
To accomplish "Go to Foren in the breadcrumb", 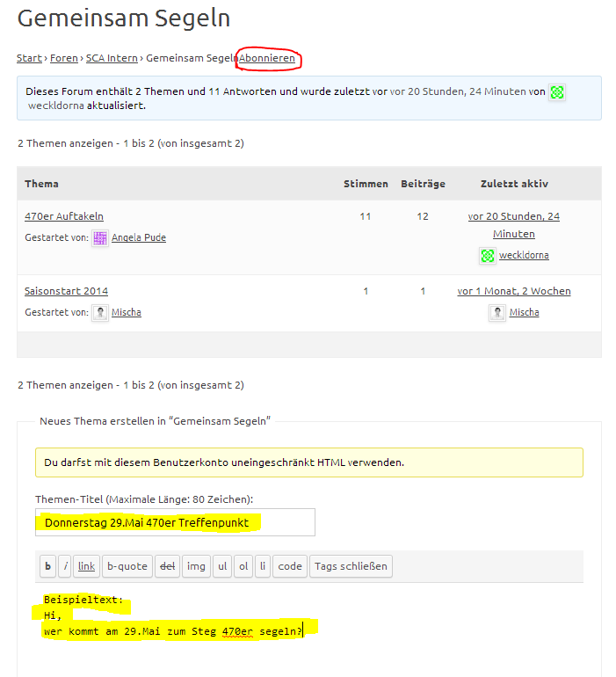I will [63, 58].
